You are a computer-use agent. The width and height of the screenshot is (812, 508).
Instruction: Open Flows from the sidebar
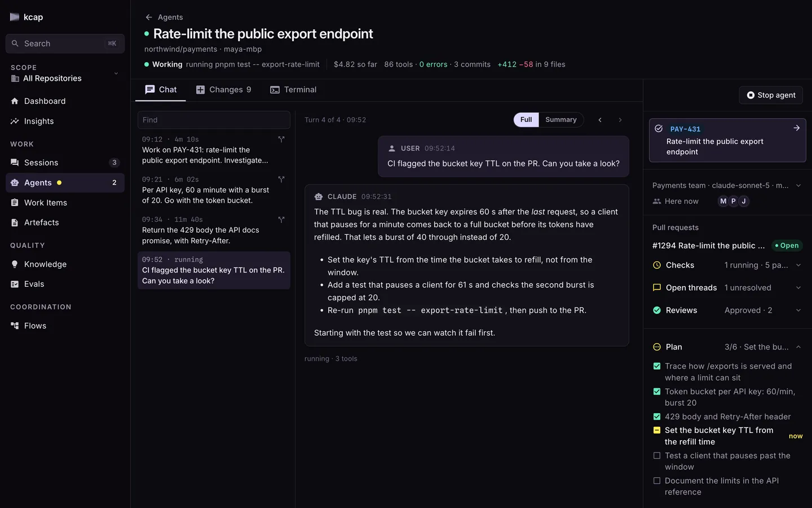coord(65,326)
